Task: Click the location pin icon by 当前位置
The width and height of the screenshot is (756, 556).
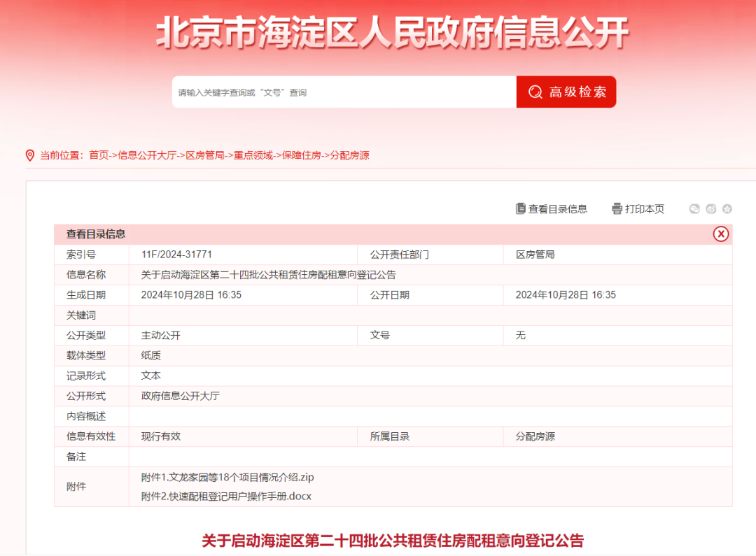Action: (30, 155)
